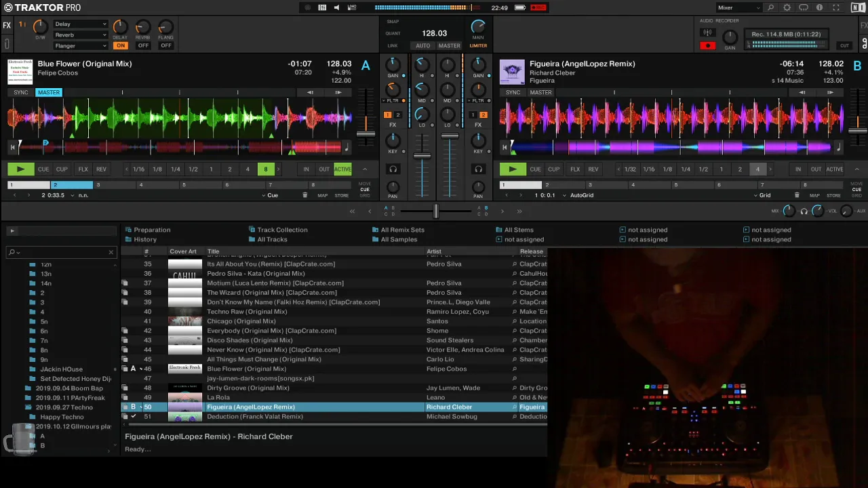The width and height of the screenshot is (868, 488).
Task: Click the red REC indicator in header
Action: click(x=538, y=7)
